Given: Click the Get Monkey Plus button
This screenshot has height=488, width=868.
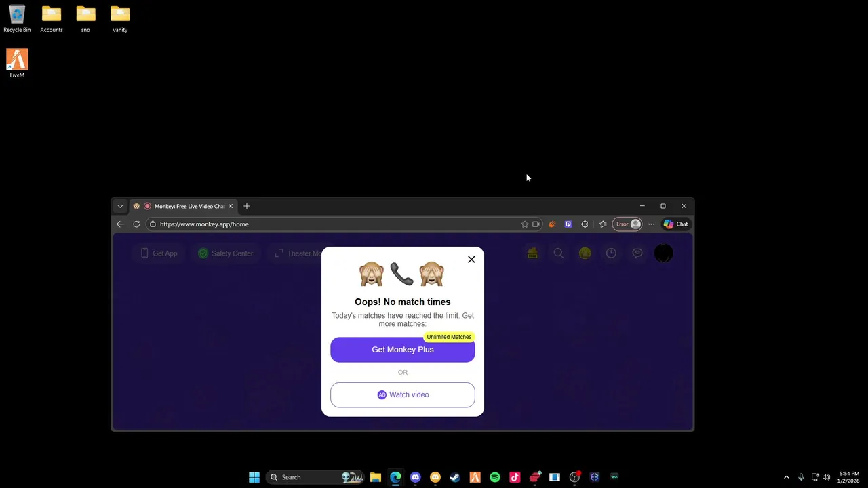Looking at the screenshot, I should coord(403,350).
